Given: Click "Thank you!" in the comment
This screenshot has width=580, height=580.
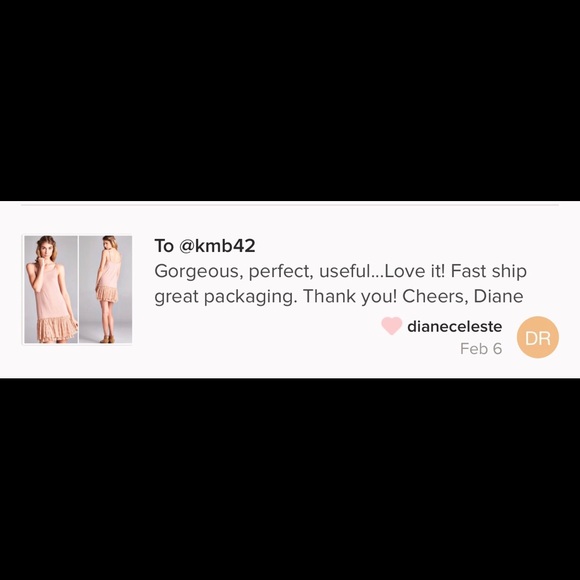Looking at the screenshot, I should pos(350,296).
